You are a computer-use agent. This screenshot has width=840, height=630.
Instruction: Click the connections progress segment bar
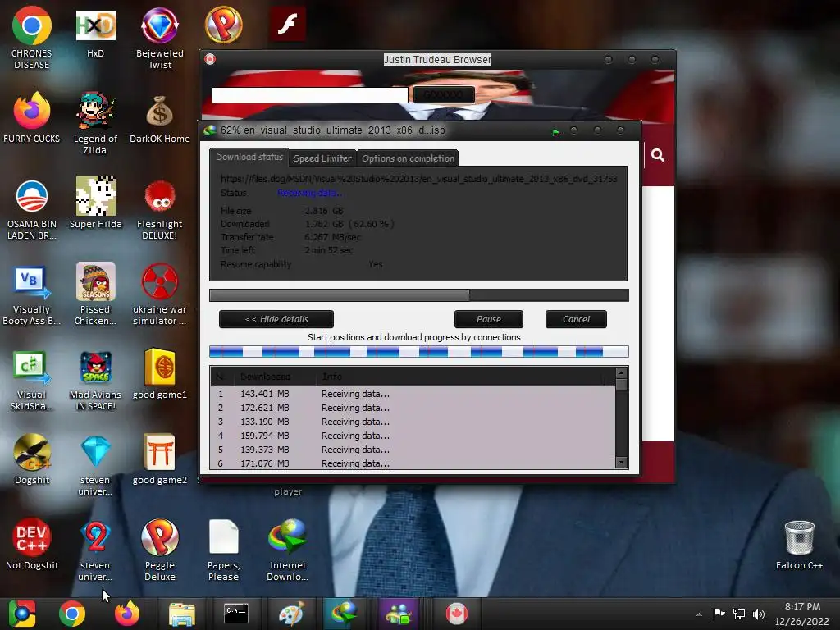[419, 351]
